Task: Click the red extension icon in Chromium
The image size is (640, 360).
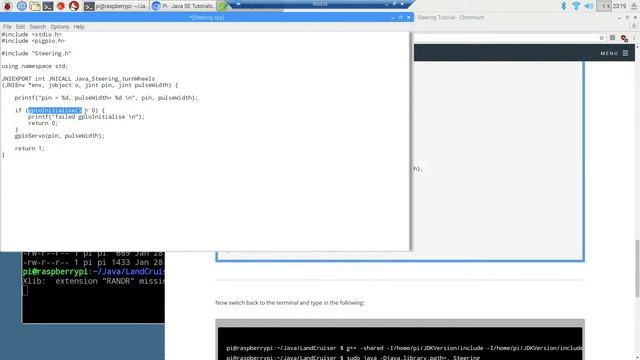Action: pyautogui.click(x=624, y=38)
